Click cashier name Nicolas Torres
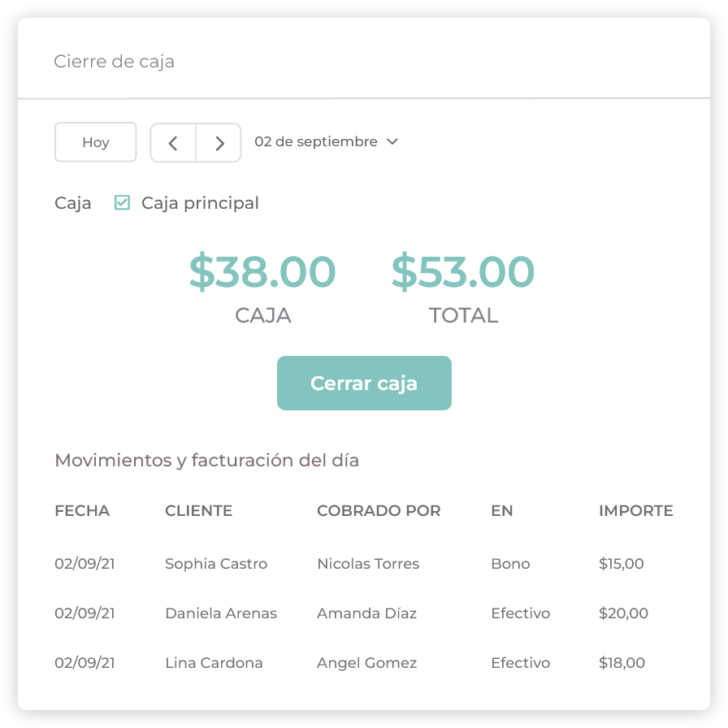Screen dimensions: 728x728 [368, 564]
